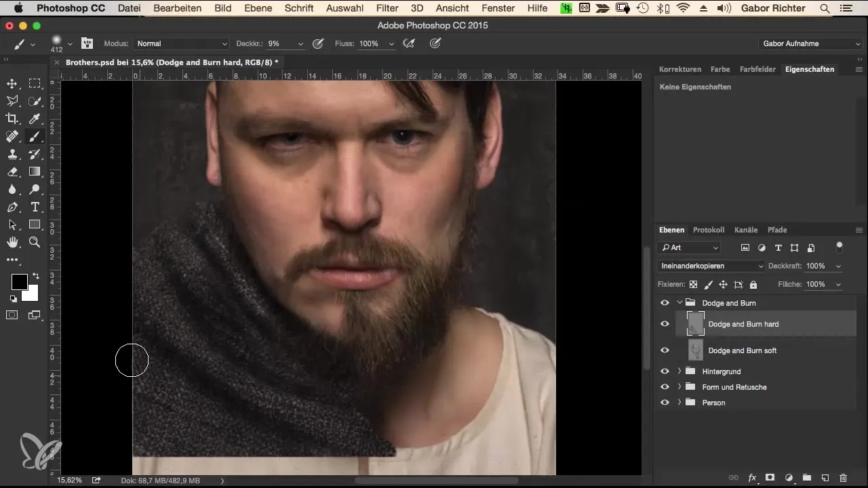Open the brush settings panel toggle
This screenshot has height=488, width=868.
click(87, 43)
